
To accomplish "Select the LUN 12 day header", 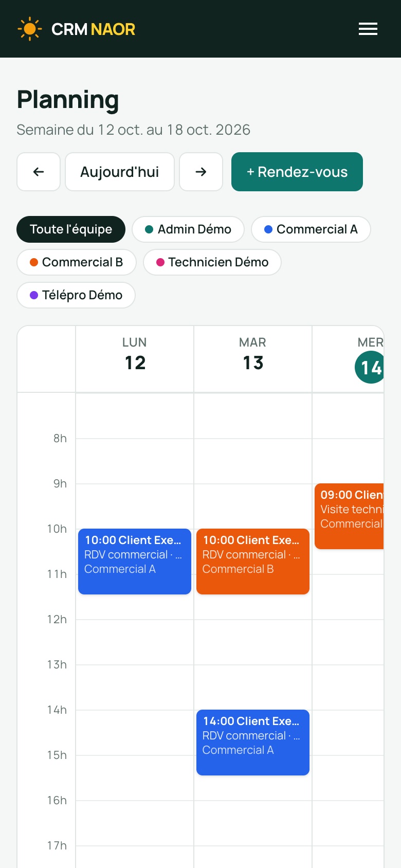I will point(135,359).
